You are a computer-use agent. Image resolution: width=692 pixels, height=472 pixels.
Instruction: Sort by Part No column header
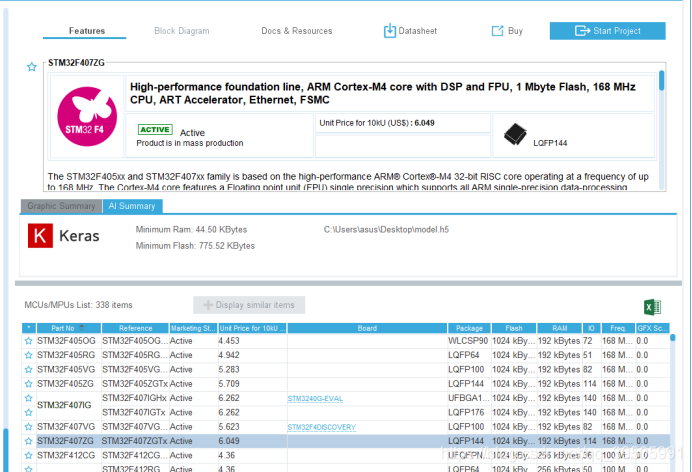69,328
